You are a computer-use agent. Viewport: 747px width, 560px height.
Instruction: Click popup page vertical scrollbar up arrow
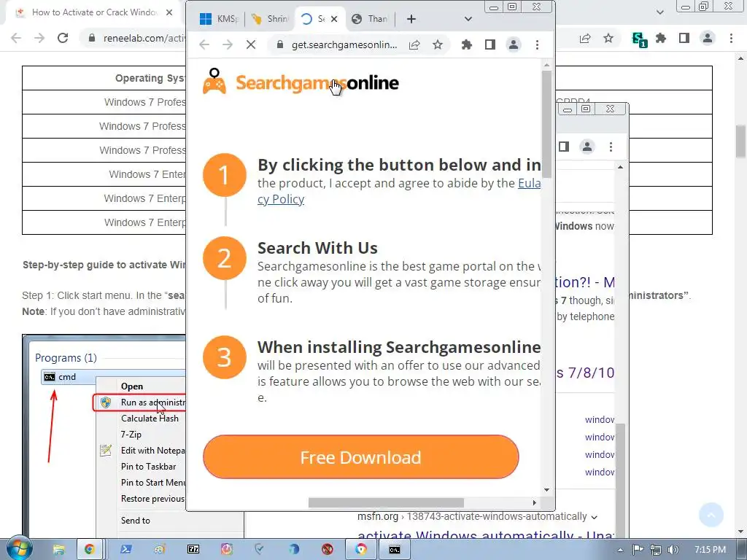click(547, 65)
